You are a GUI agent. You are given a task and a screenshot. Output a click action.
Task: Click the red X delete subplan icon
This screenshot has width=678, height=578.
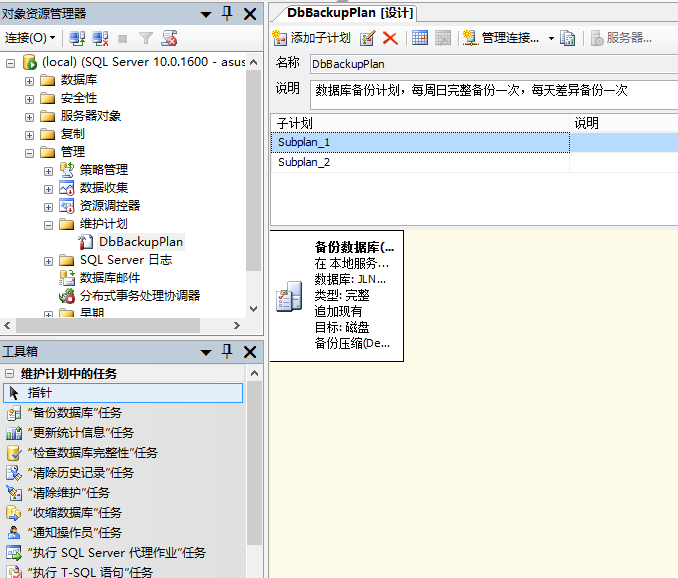pyautogui.click(x=390, y=38)
